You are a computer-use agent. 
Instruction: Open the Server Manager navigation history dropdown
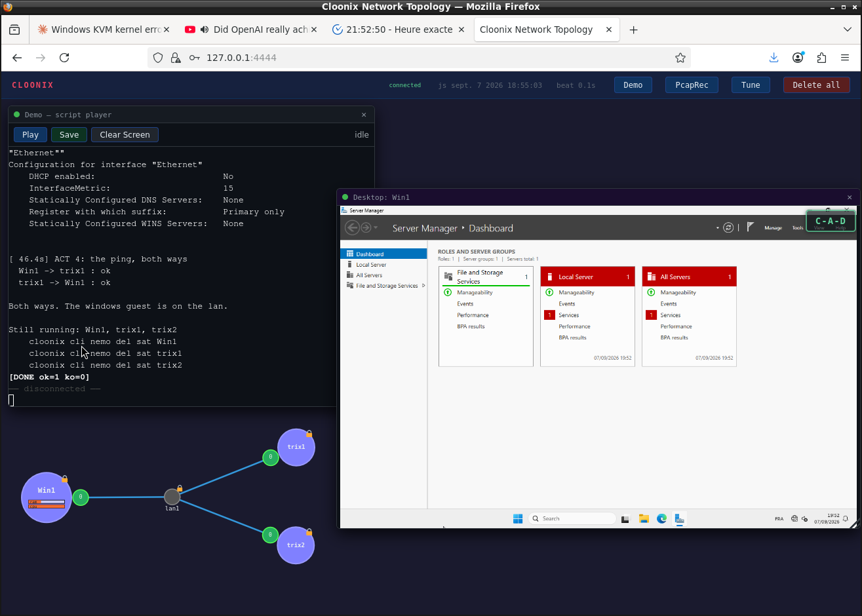tap(376, 228)
